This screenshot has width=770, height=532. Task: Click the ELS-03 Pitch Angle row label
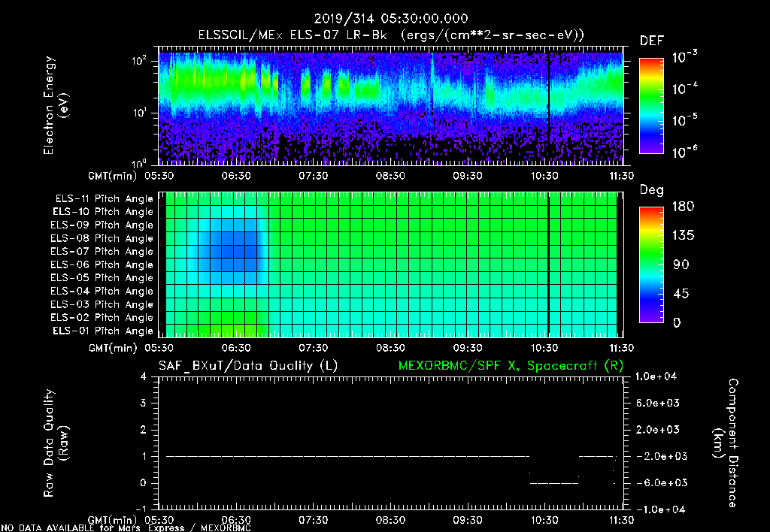pyautogui.click(x=102, y=305)
